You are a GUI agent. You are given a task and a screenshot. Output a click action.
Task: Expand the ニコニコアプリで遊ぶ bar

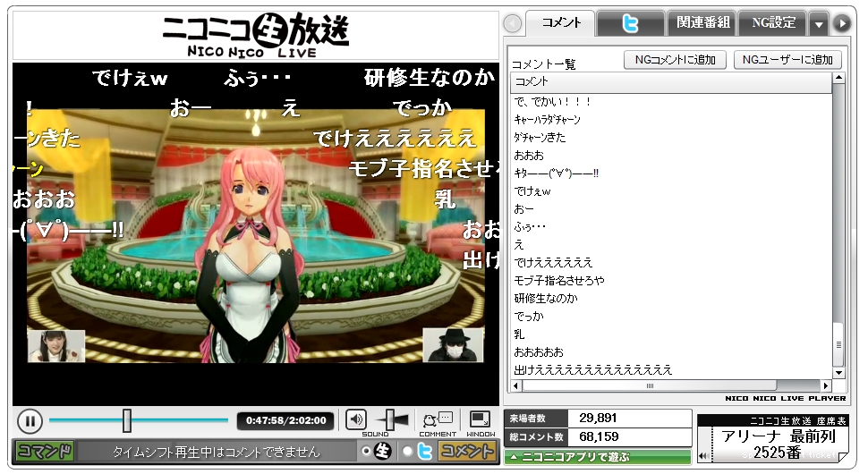point(597,457)
